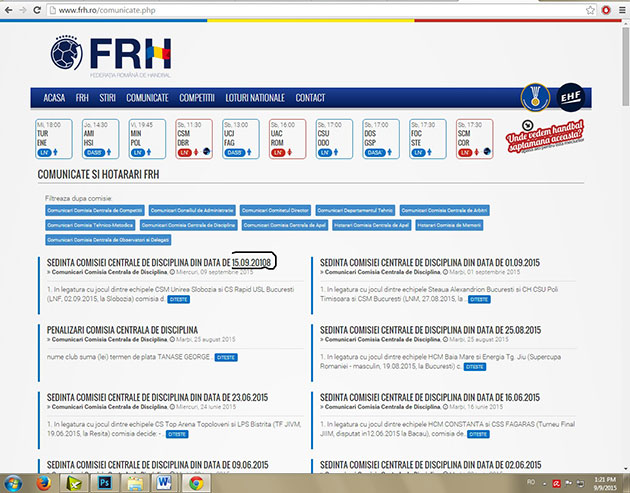The image size is (630, 493).
Task: Open the LOTURI NATIONALE menu item
Action: click(x=255, y=98)
